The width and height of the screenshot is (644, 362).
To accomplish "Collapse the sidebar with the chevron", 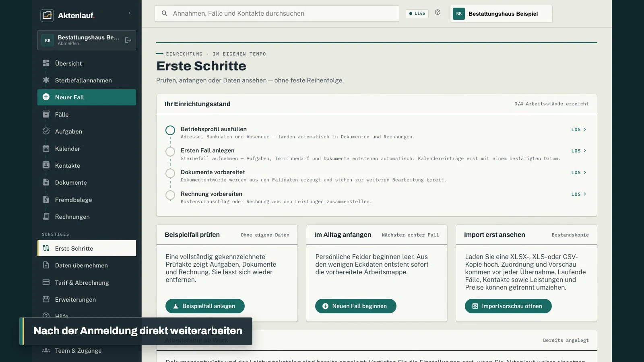I will pyautogui.click(x=130, y=13).
